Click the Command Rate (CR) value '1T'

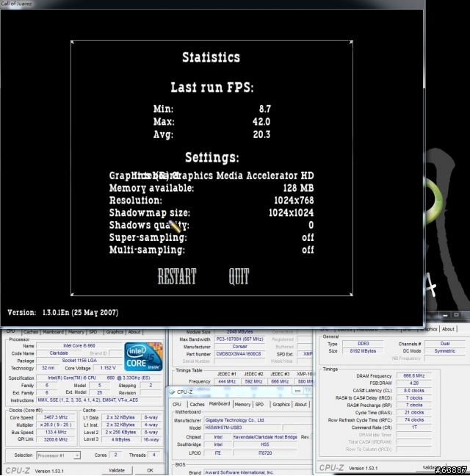[x=414, y=427]
